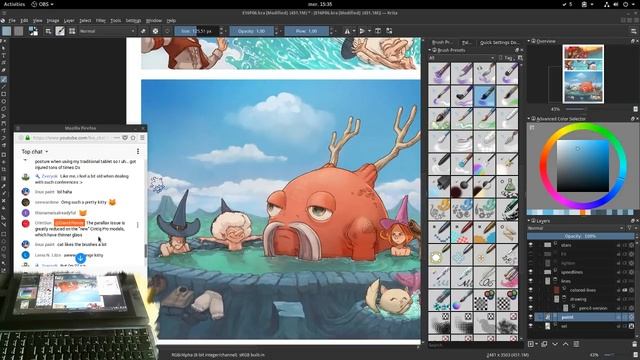Click the layer filter funnel icon
The image size is (640, 360).
(x=629, y=228)
